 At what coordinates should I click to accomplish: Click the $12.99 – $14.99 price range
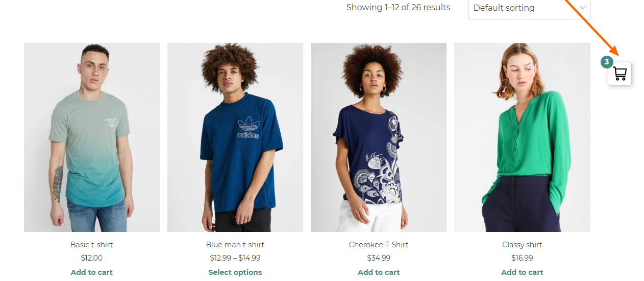(x=235, y=258)
